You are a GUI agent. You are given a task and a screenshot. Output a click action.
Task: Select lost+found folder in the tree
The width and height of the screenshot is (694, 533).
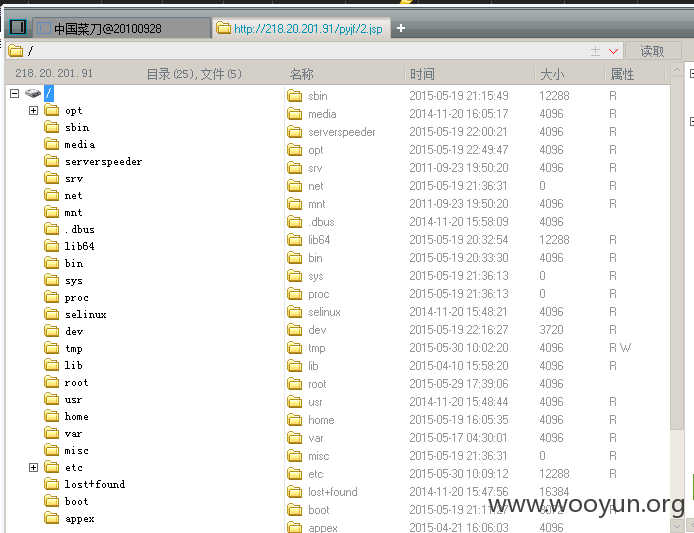[95, 484]
